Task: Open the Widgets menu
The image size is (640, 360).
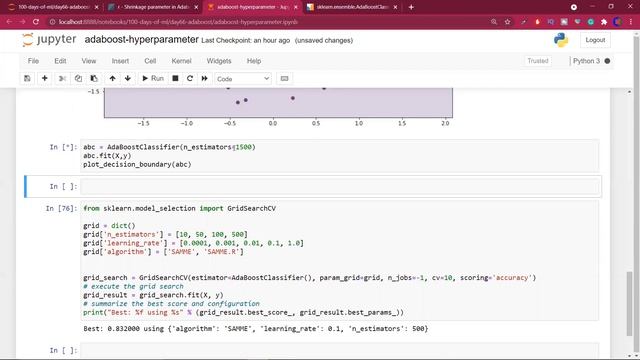Action: (x=219, y=61)
